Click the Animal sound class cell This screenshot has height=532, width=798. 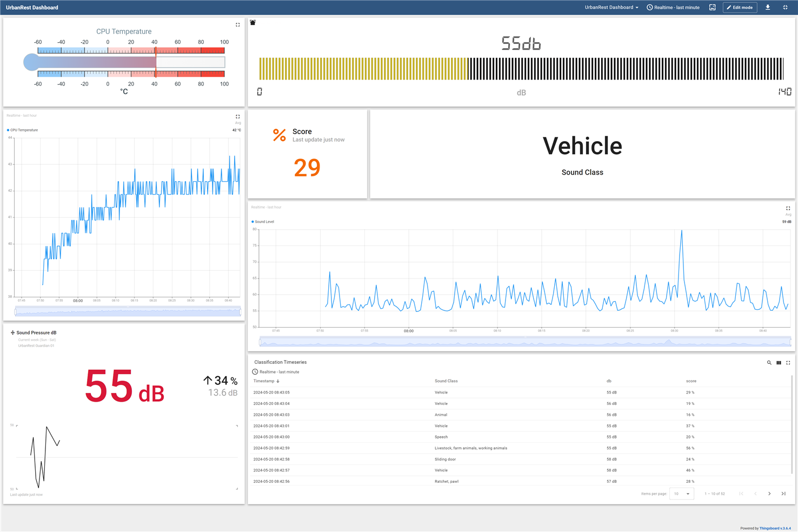coord(441,415)
